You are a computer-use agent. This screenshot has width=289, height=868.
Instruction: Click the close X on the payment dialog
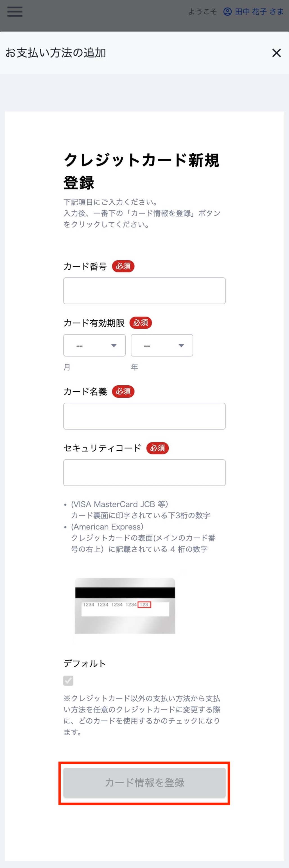click(x=276, y=53)
